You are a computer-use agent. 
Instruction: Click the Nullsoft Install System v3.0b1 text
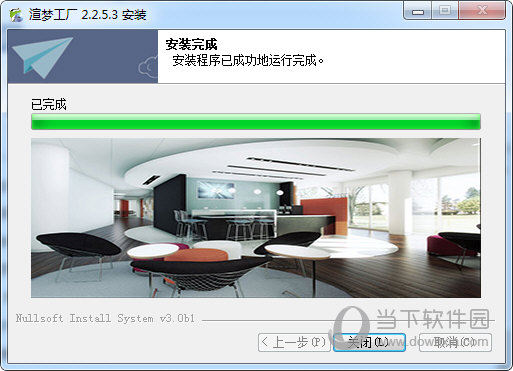point(105,318)
